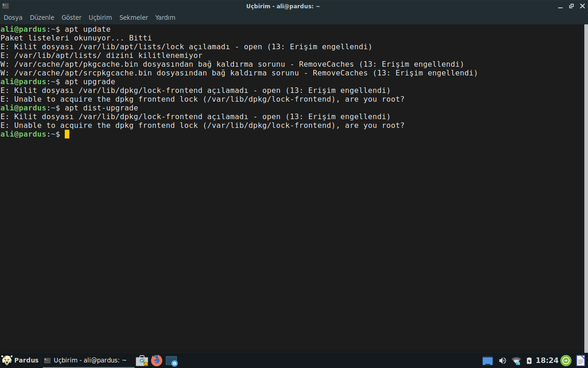Click the srcpkgcache.bin warning line

239,73
